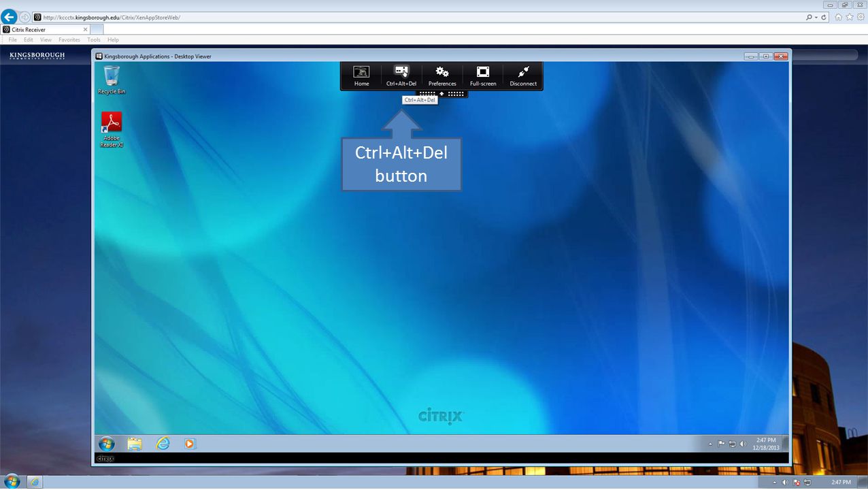Click Internet Explorer on local taskbar
This screenshot has height=490, width=868.
(35, 482)
